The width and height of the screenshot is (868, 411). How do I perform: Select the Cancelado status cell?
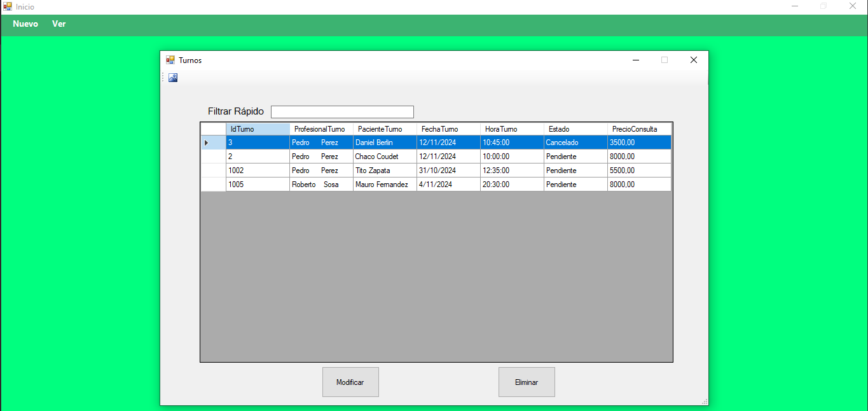(x=575, y=143)
